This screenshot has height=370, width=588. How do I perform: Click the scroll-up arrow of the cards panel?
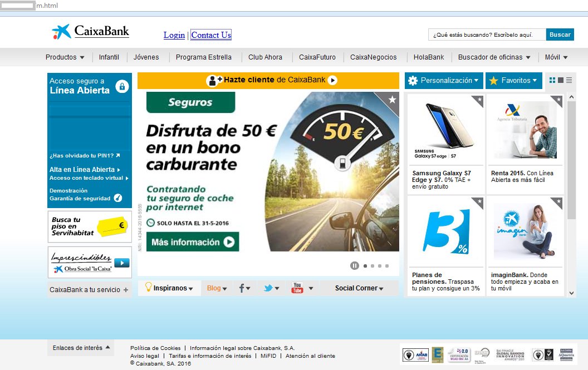pos(571,97)
